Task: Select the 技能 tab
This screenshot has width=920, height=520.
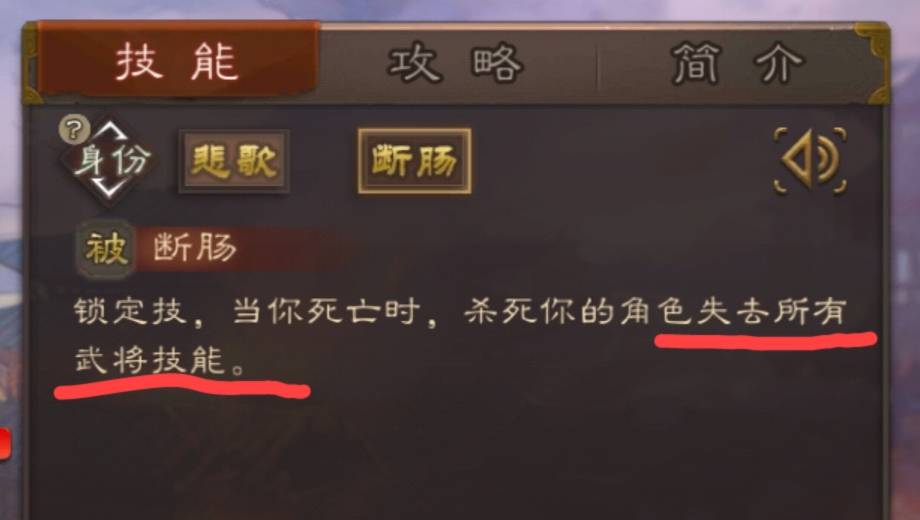Action: (x=178, y=62)
